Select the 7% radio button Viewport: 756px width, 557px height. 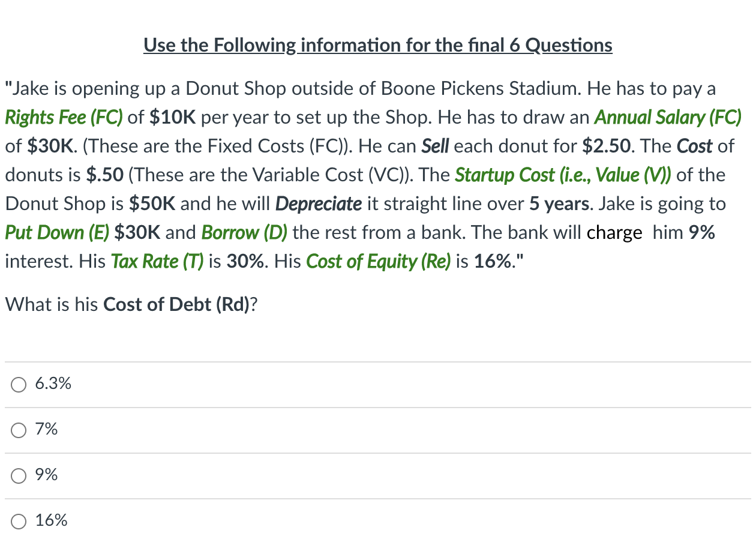pyautogui.click(x=19, y=430)
